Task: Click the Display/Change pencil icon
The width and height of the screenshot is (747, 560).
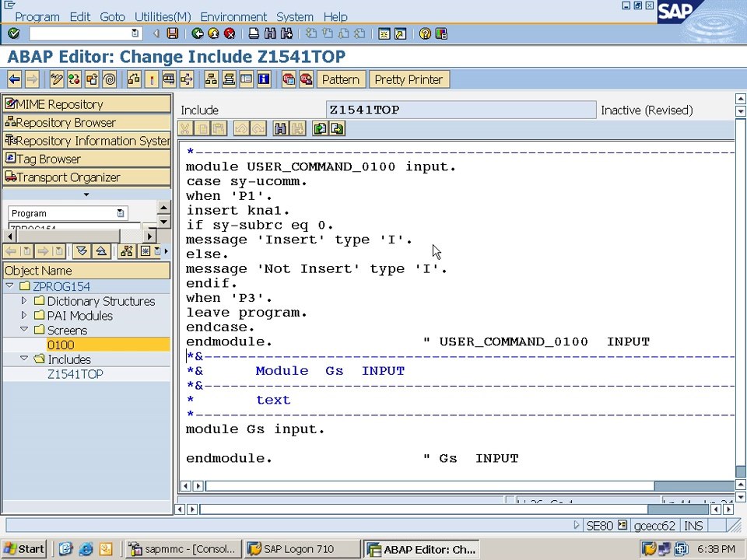Action: click(57, 79)
